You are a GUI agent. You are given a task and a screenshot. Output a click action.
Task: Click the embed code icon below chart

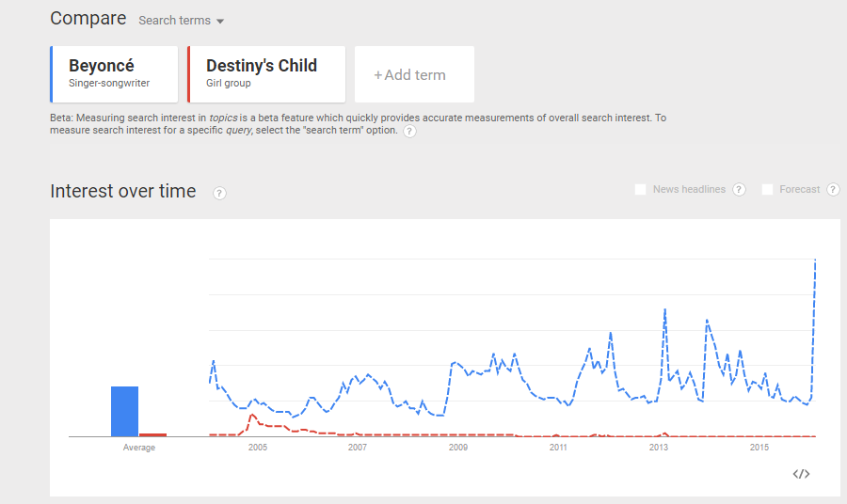click(801, 474)
